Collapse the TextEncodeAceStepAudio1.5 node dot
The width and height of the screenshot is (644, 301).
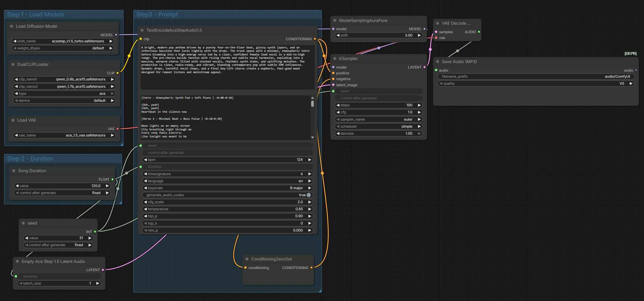tap(142, 30)
